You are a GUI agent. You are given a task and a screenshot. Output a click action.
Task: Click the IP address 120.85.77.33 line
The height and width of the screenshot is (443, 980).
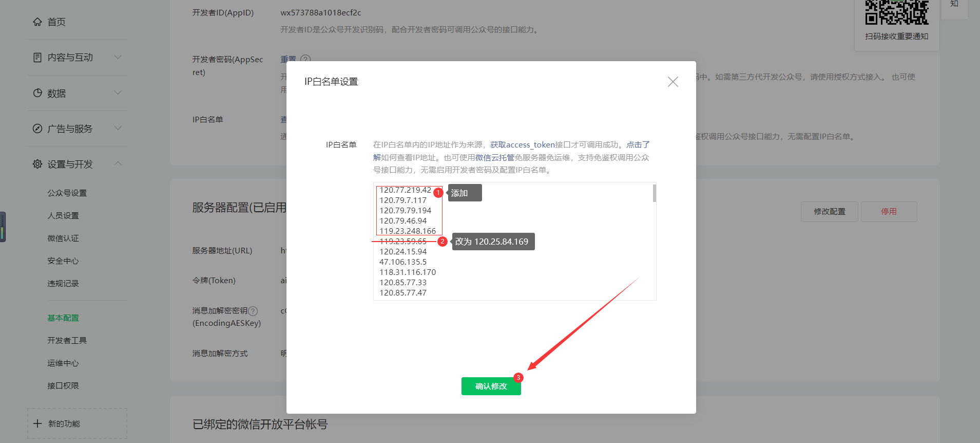click(403, 283)
